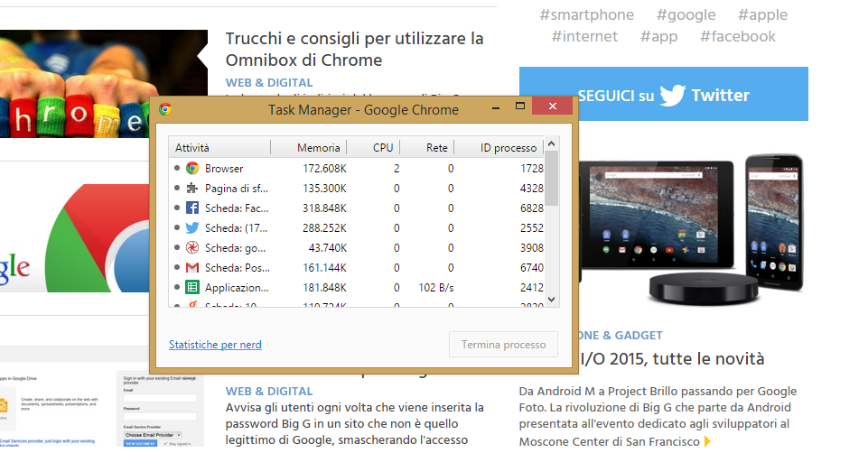Viewport: 868px width, 453px height.
Task: Click WEB & DIGITAL category above Task Manager
Action: pyautogui.click(x=269, y=82)
